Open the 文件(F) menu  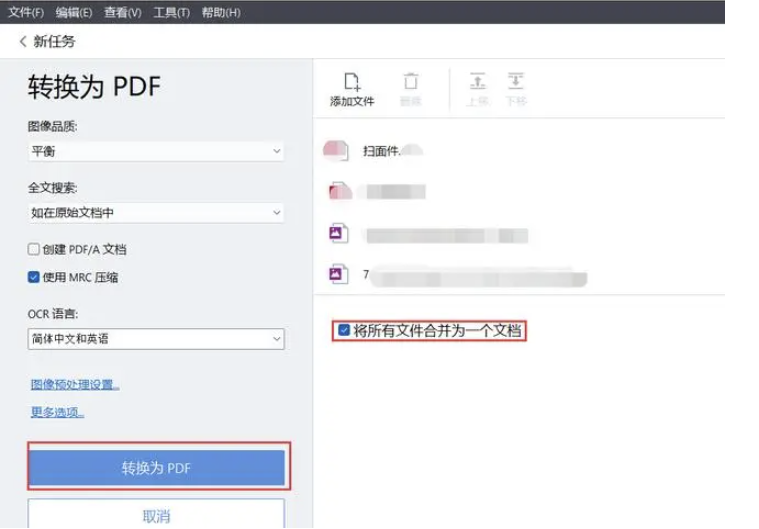pos(26,12)
